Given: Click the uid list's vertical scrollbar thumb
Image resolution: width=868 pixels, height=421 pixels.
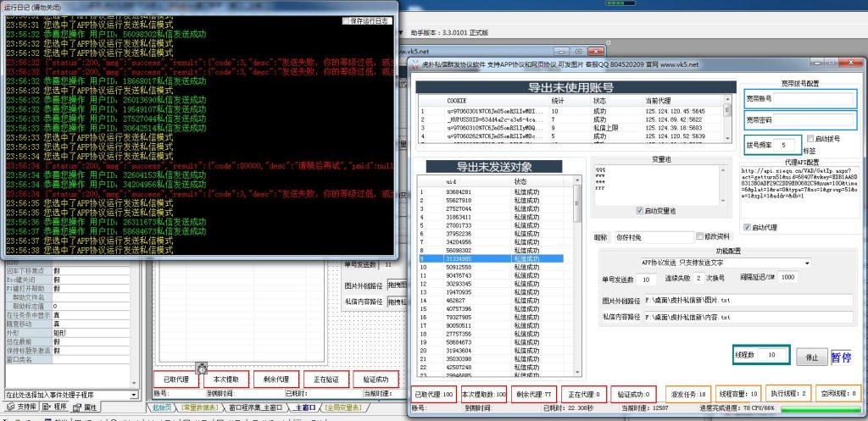Looking at the screenshot, I should [577, 203].
